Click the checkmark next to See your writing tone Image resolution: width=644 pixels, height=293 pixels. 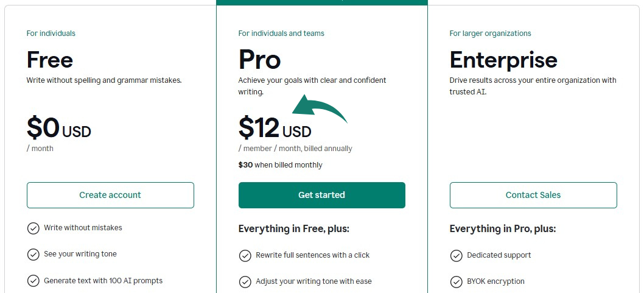33,255
